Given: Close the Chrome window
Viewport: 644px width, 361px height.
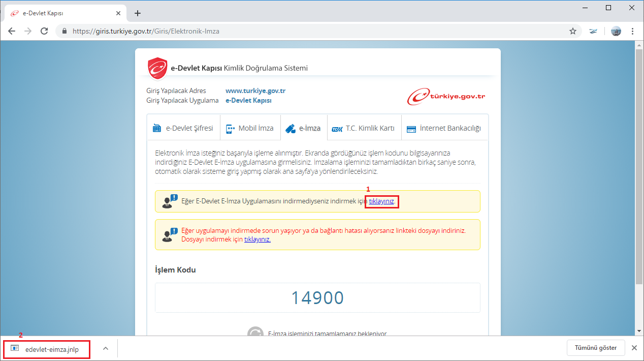Looking at the screenshot, I should 632,8.
